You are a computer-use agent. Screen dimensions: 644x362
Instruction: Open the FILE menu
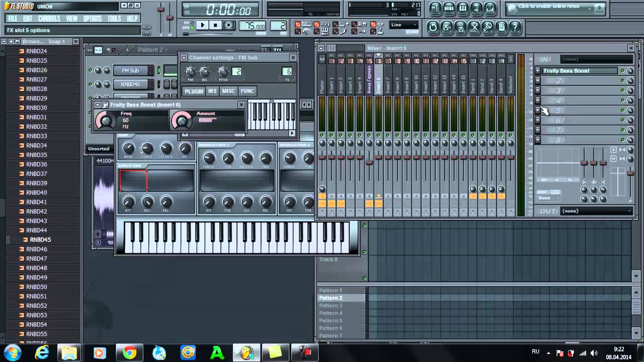[x=13, y=19]
